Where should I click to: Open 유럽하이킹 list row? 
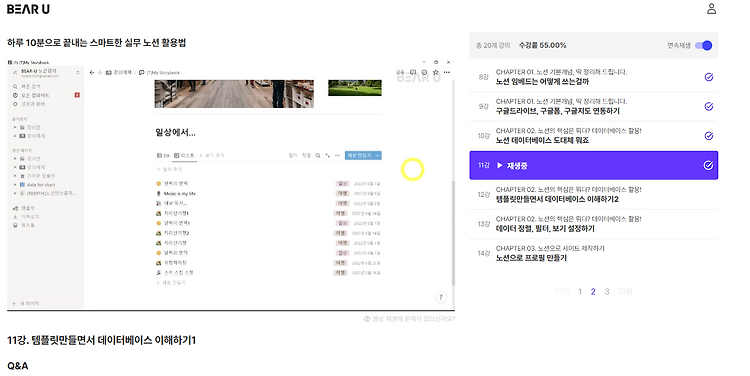coord(268,263)
